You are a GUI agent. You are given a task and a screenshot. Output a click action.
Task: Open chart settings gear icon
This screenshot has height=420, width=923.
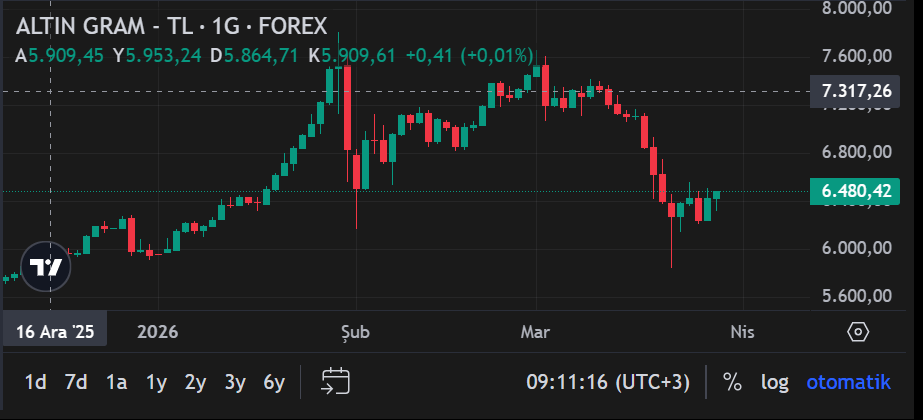[x=858, y=332]
